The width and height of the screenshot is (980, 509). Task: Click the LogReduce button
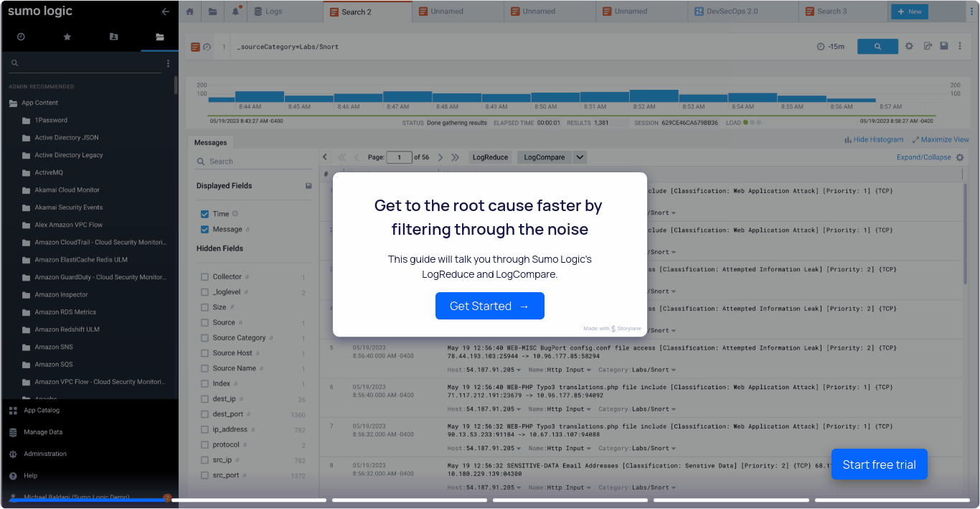click(490, 157)
